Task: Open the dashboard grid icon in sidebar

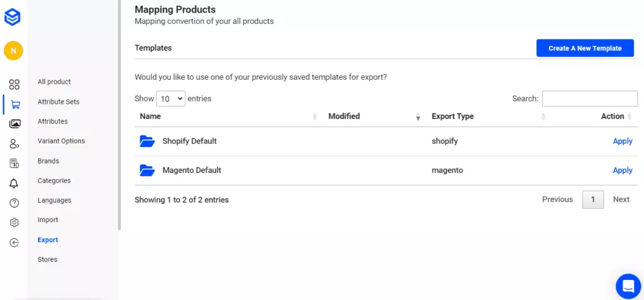Action: (x=14, y=84)
